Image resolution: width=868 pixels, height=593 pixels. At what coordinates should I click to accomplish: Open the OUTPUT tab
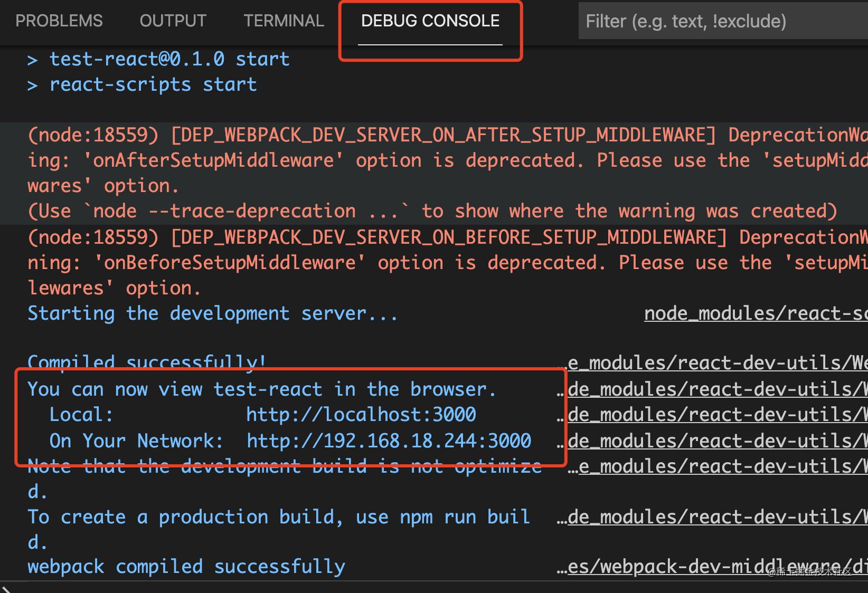click(x=173, y=21)
